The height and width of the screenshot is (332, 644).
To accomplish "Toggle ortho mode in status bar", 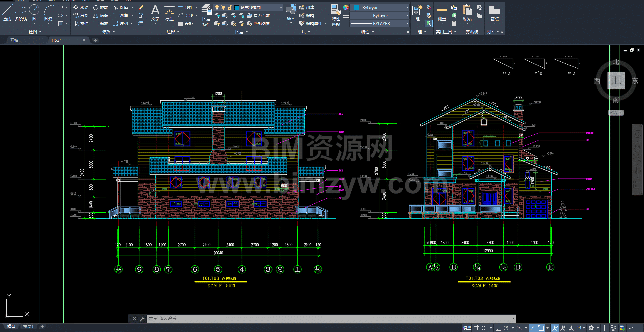I will coord(498,328).
